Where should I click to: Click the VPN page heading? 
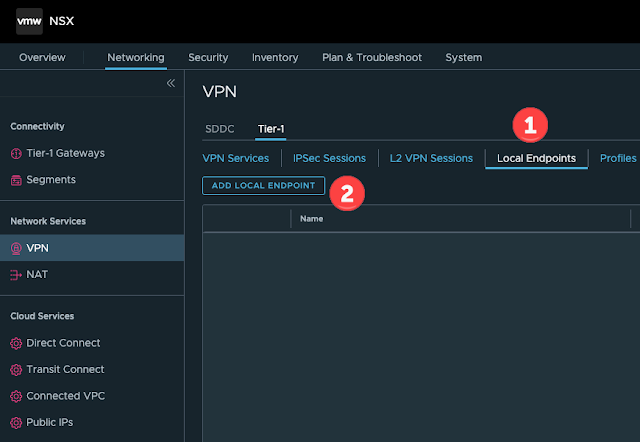(220, 92)
